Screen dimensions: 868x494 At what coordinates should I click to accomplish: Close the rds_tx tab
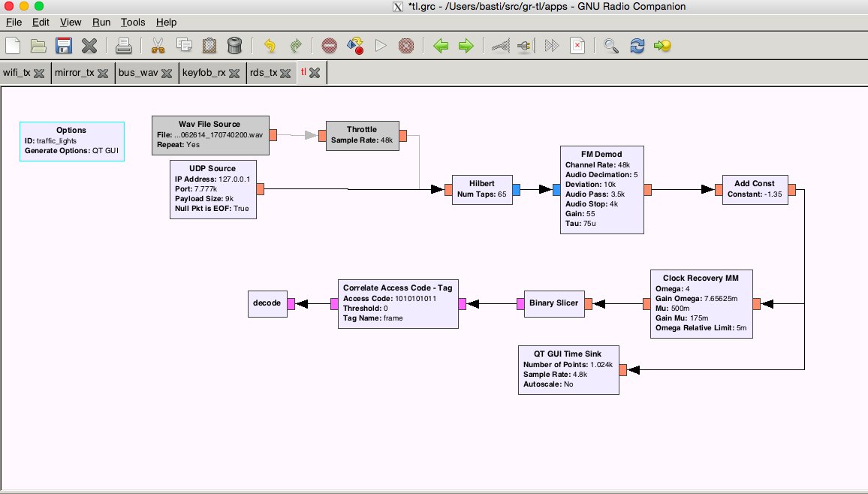(x=286, y=73)
